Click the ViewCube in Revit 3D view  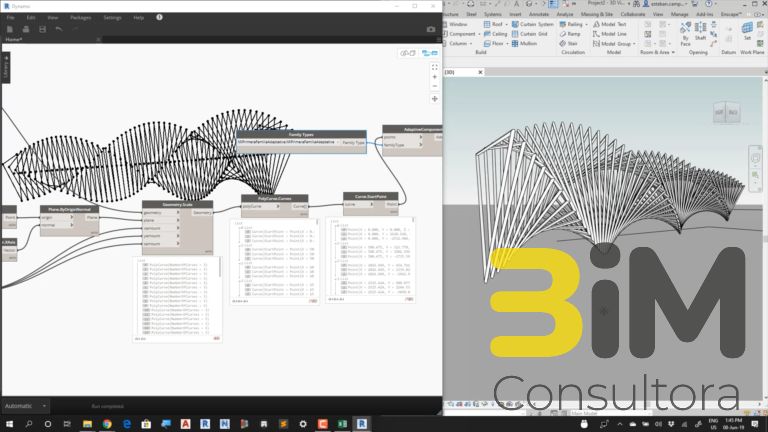coord(726,112)
